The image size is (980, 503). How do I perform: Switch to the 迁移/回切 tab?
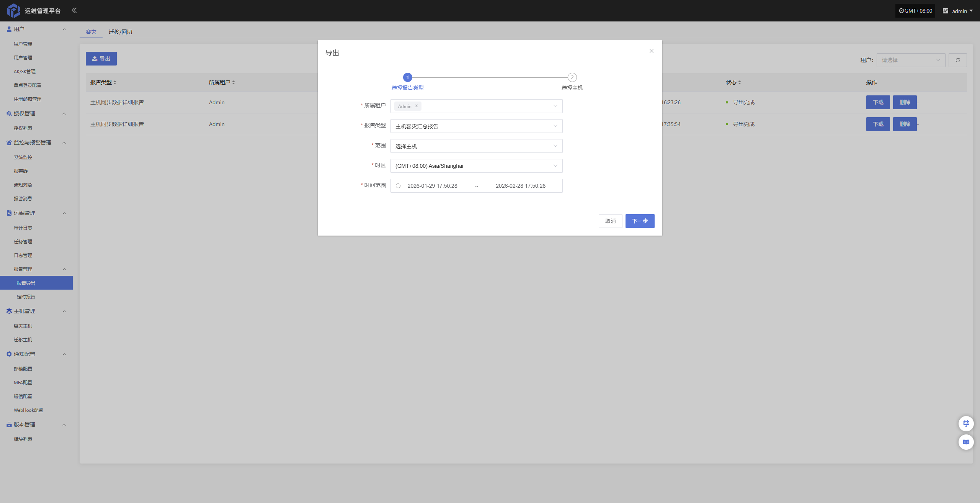(120, 32)
